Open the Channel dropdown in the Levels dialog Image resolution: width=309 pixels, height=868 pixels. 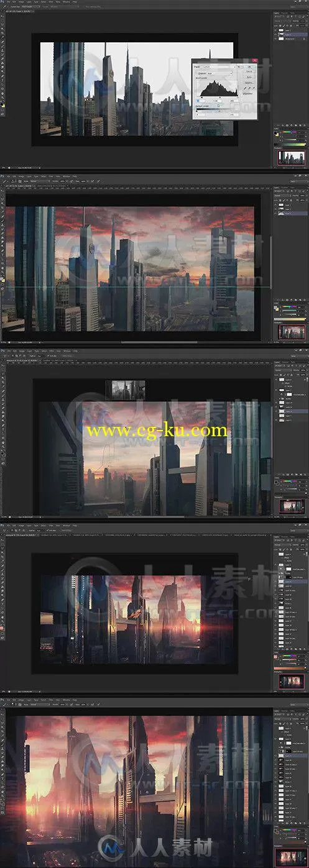point(219,73)
